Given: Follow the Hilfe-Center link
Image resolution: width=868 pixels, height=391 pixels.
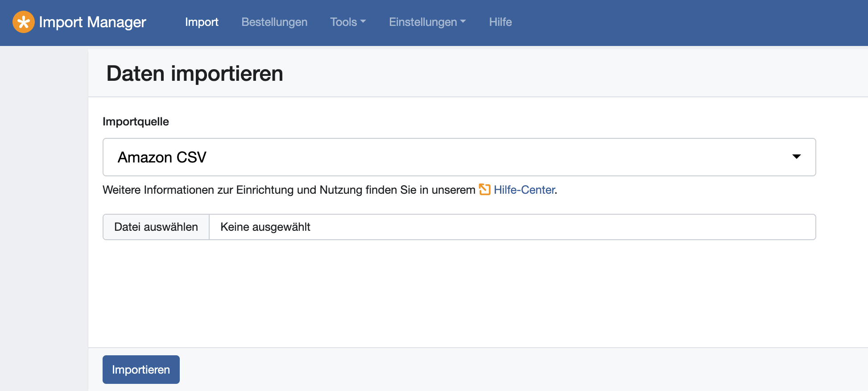Looking at the screenshot, I should pos(524,190).
